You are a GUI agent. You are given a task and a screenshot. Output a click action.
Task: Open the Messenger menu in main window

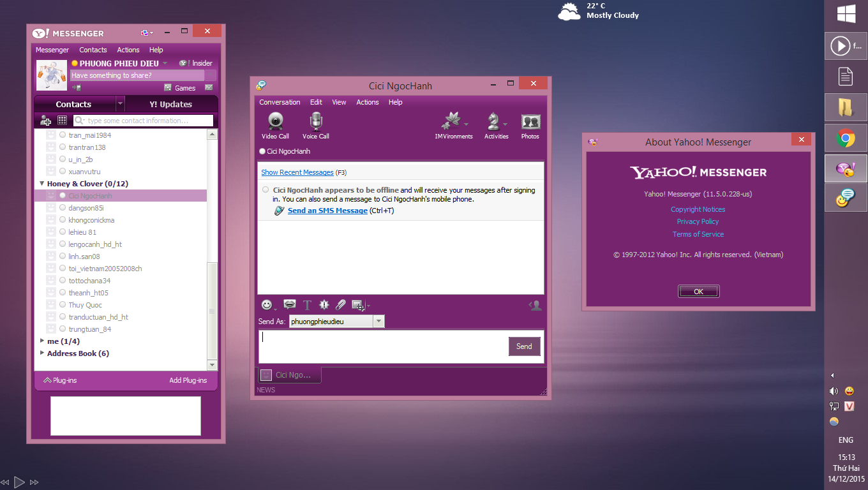(x=52, y=50)
